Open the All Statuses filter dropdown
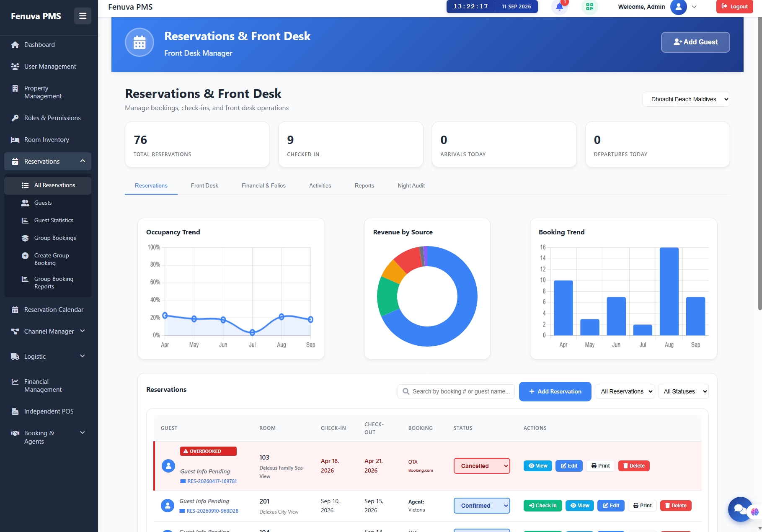762x532 pixels. pyautogui.click(x=684, y=391)
